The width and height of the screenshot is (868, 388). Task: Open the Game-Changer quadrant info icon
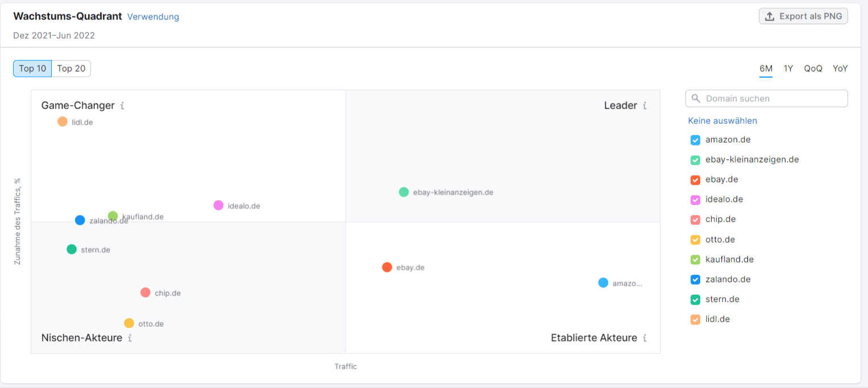[x=123, y=105]
